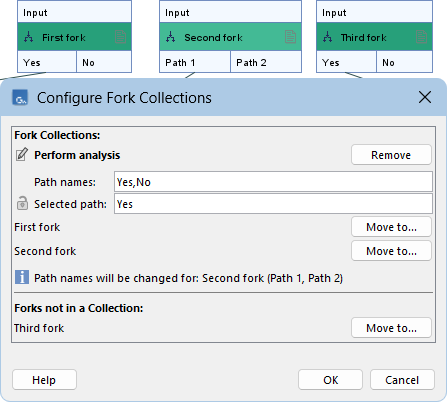Viewport: 447px width, 402px height.
Task: Click Move to... for First fork
Action: [x=391, y=227]
